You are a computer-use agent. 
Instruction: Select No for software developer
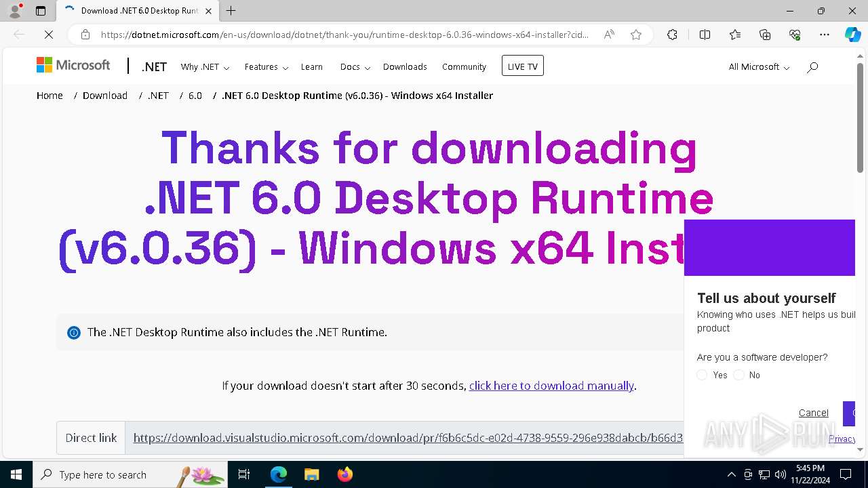pos(738,375)
